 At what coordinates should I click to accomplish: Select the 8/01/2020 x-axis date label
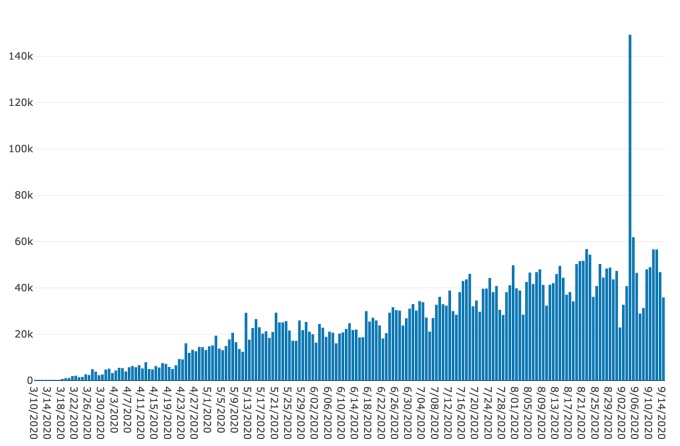[515, 413]
